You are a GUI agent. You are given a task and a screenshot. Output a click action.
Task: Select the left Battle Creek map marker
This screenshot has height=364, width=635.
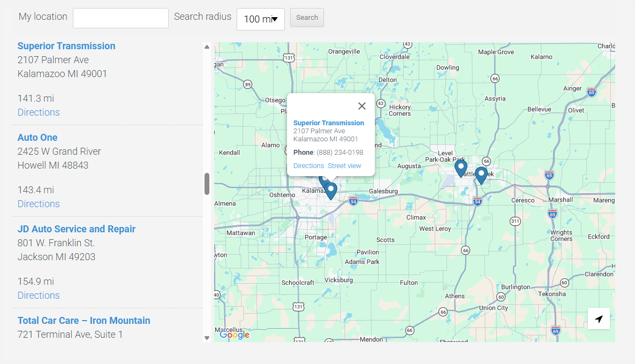[x=460, y=168]
